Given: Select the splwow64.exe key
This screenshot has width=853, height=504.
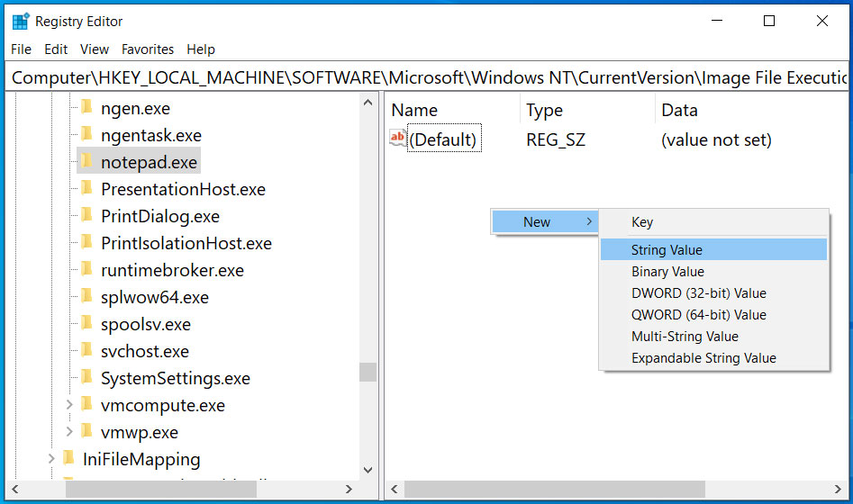Looking at the screenshot, I should [155, 297].
